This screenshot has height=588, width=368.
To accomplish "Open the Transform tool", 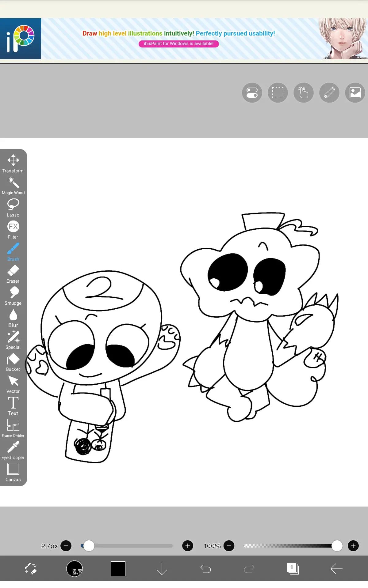I will [13, 164].
